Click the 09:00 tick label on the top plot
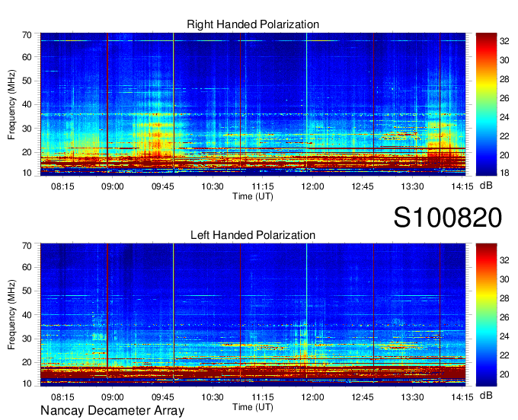Image resolution: width=518 pixels, height=420 pixels. point(112,186)
